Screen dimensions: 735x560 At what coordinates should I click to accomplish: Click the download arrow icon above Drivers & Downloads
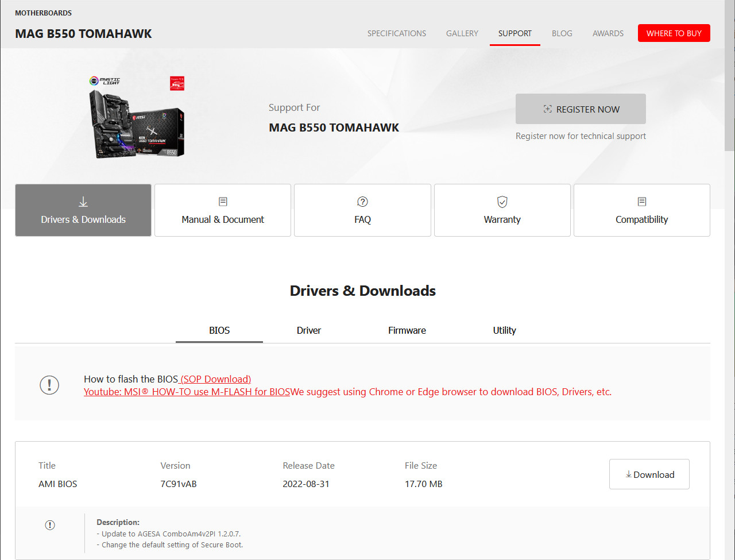click(x=83, y=202)
